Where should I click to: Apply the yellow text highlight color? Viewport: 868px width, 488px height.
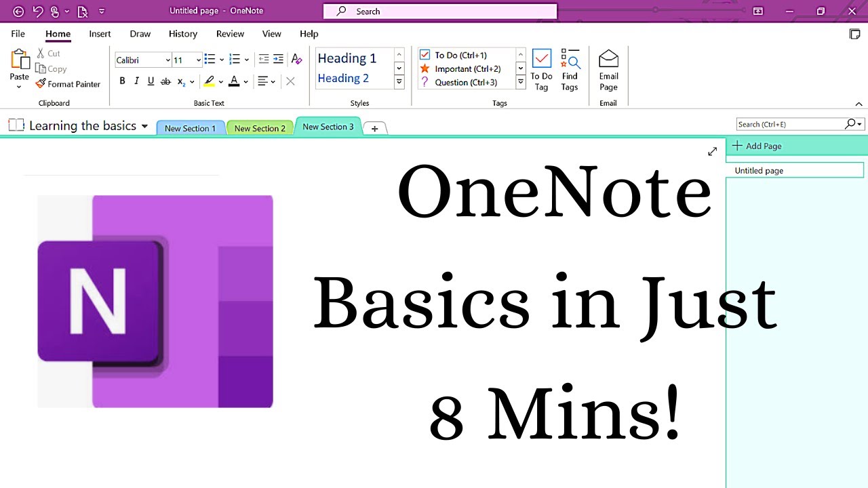[210, 81]
